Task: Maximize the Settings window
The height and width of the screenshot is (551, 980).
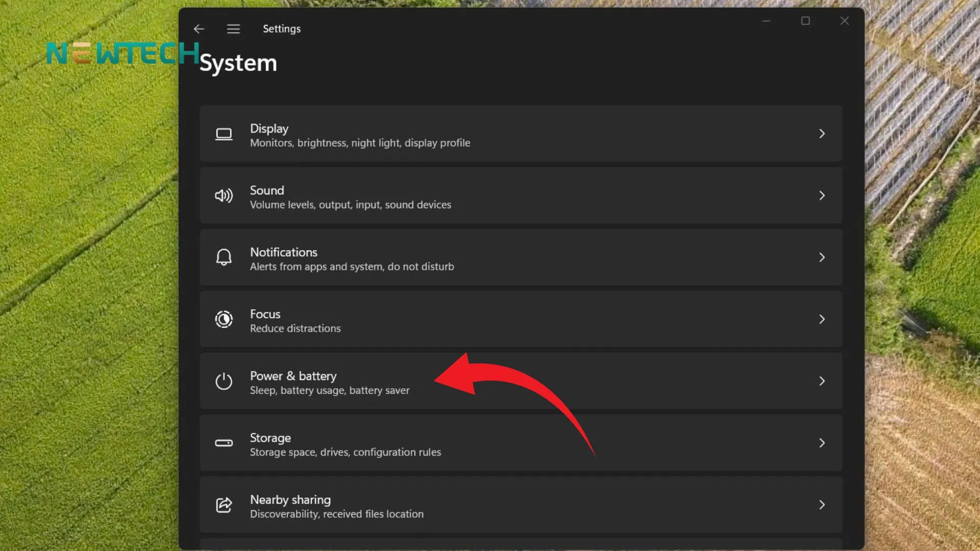Action: [805, 21]
